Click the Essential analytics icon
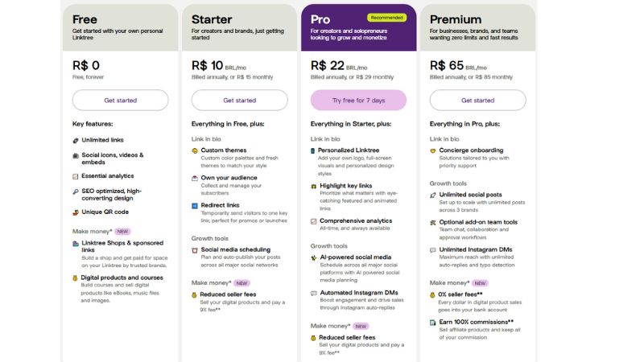The height and width of the screenshot is (362, 644). coord(76,176)
